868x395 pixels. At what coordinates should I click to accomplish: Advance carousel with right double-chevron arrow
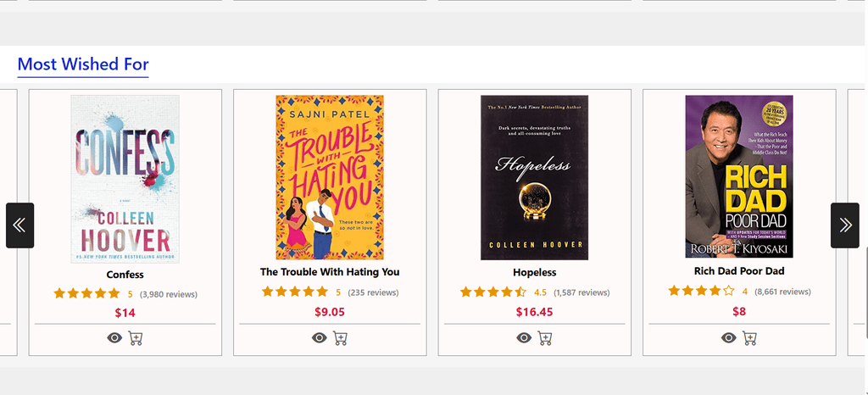click(844, 225)
